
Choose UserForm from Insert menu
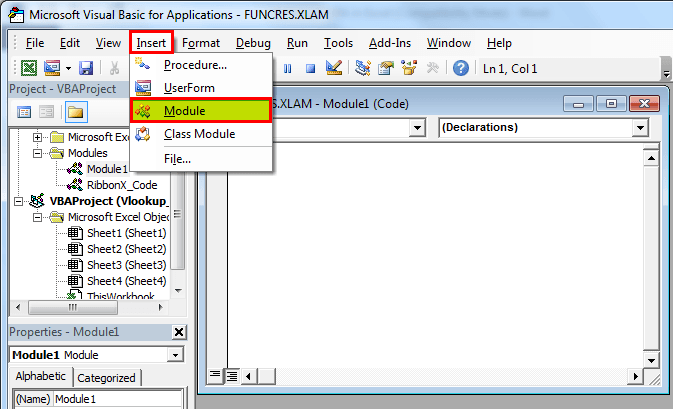(x=201, y=88)
